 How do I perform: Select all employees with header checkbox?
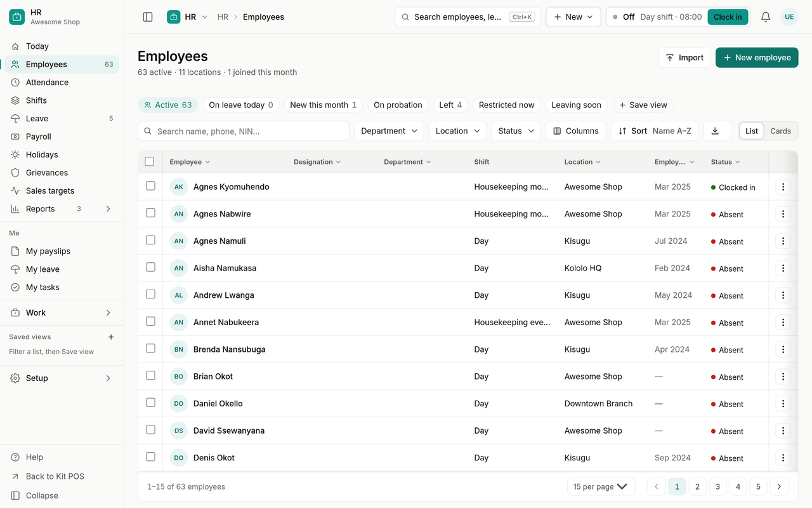pyautogui.click(x=150, y=161)
